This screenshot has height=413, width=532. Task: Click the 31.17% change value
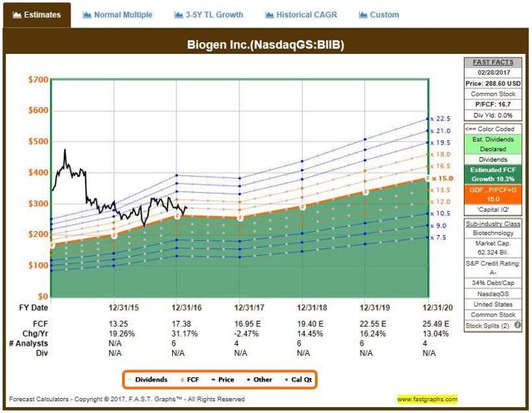[x=185, y=334]
